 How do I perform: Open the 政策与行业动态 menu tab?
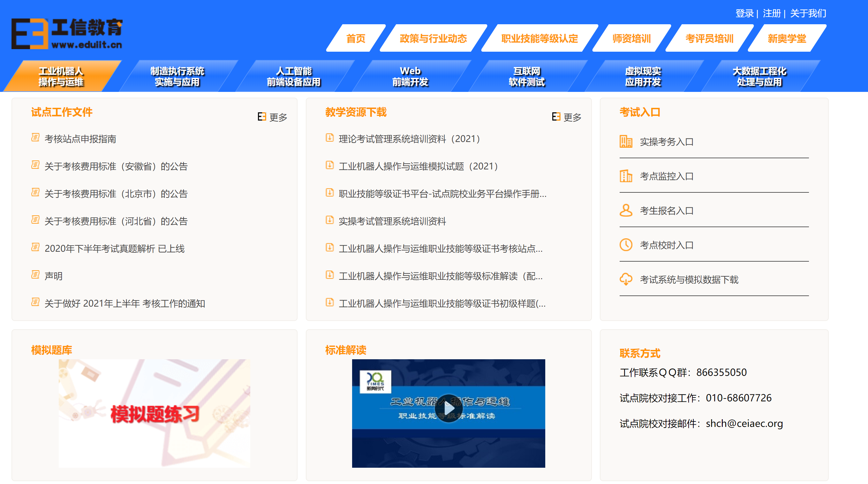[433, 39]
